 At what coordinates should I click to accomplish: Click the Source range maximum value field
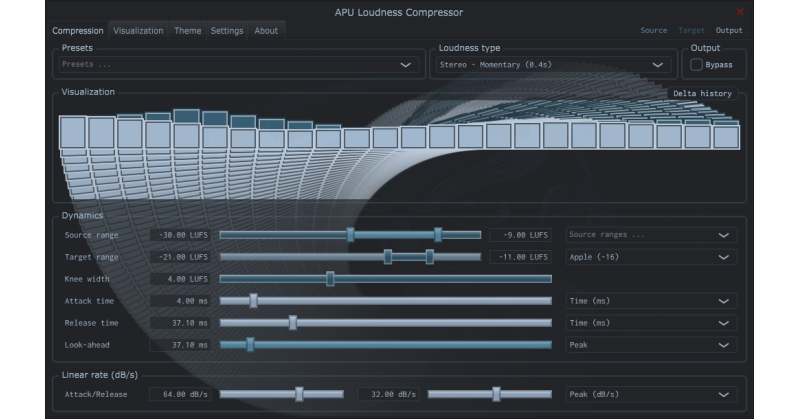[520, 235]
